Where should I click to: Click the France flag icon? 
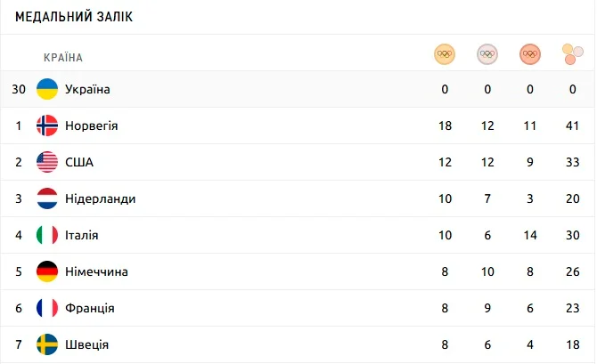(47, 308)
